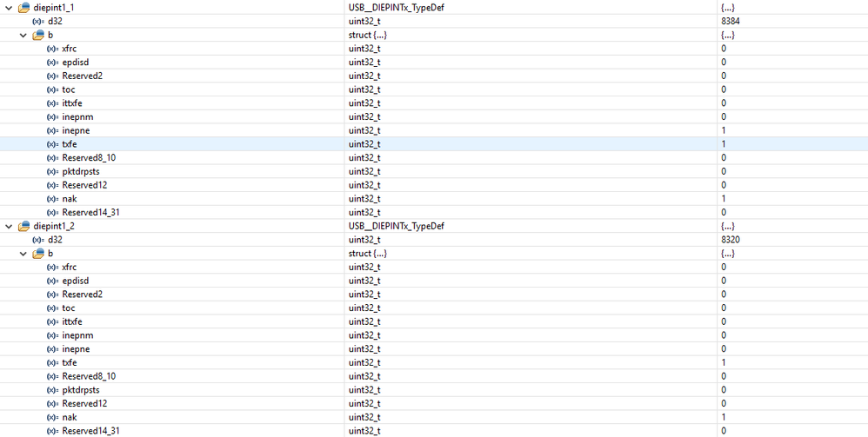The width and height of the screenshot is (868, 437).
Task: Select the inepnm variable name in diepint1_2
Action: (77, 335)
